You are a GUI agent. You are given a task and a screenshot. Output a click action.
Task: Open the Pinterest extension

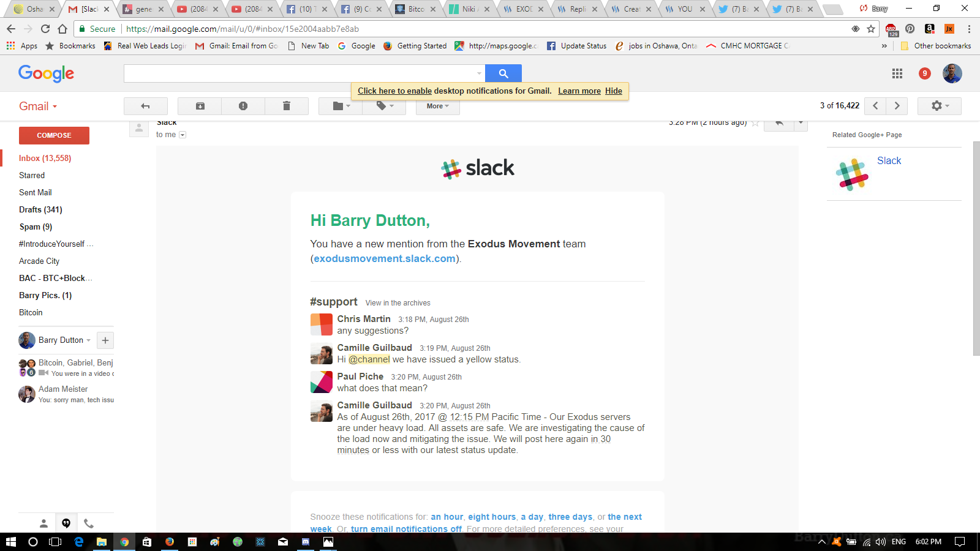pos(910,29)
